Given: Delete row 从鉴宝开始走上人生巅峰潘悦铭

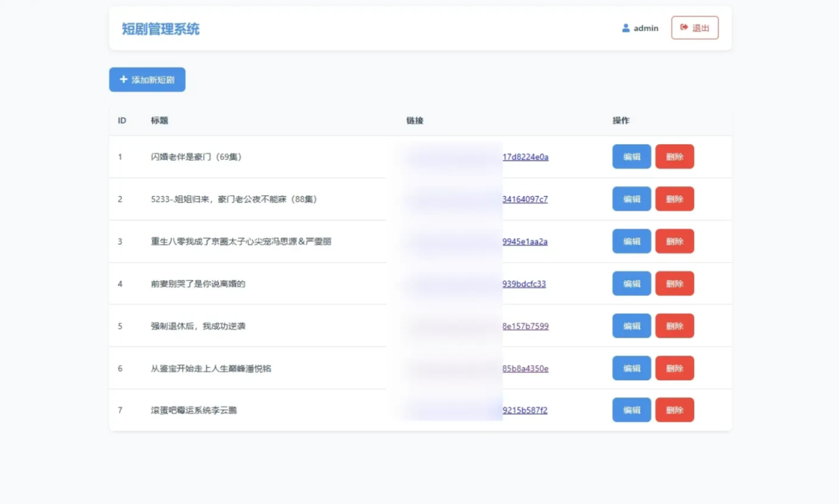Looking at the screenshot, I should (x=674, y=368).
